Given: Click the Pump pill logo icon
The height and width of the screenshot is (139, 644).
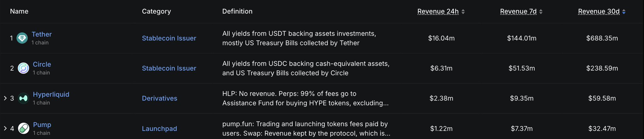Looking at the screenshot, I should pyautogui.click(x=24, y=128).
